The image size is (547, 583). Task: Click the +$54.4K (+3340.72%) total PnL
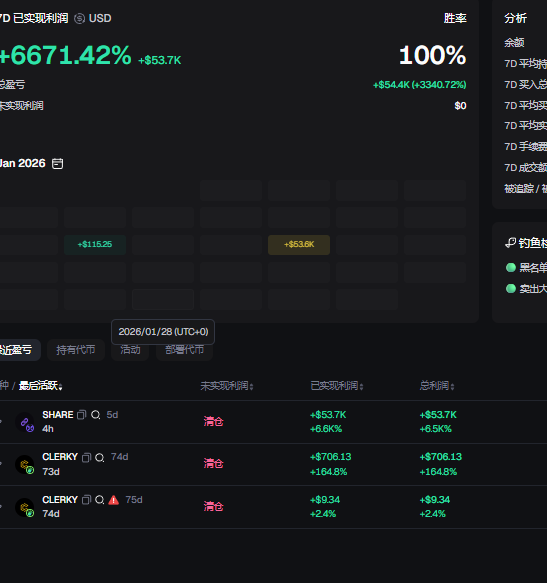419,85
